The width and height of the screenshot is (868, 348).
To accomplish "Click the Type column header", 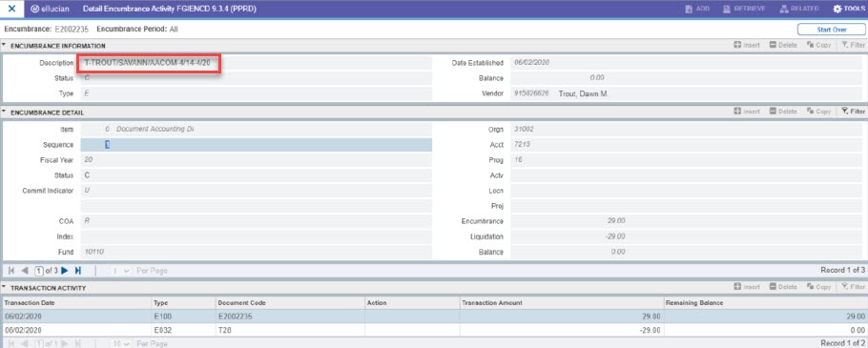I will click(x=183, y=302).
